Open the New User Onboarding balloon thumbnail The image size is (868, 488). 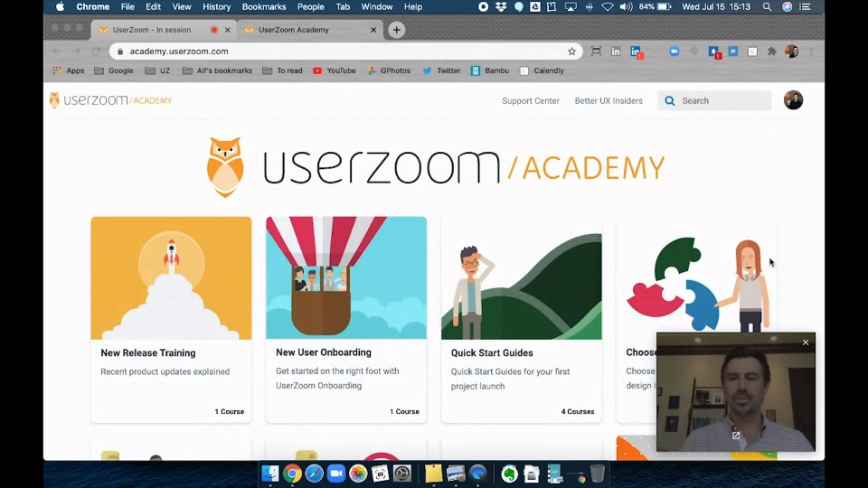(346, 277)
